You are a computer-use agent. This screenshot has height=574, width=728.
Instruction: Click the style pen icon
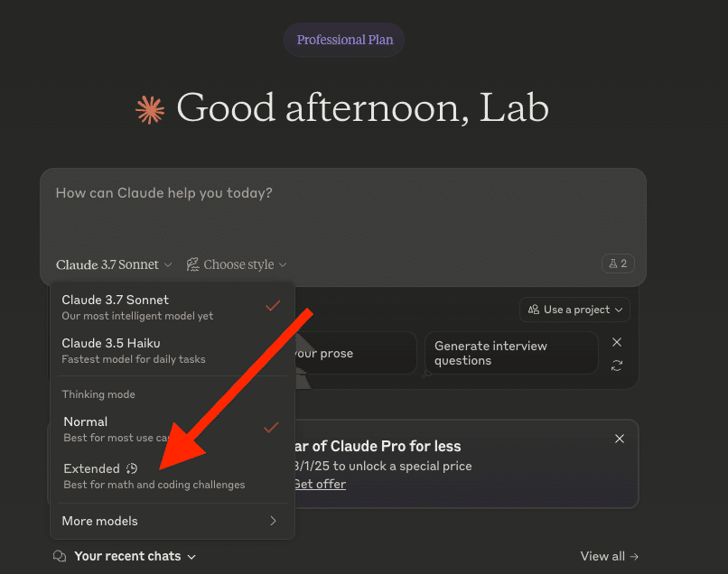(192, 264)
